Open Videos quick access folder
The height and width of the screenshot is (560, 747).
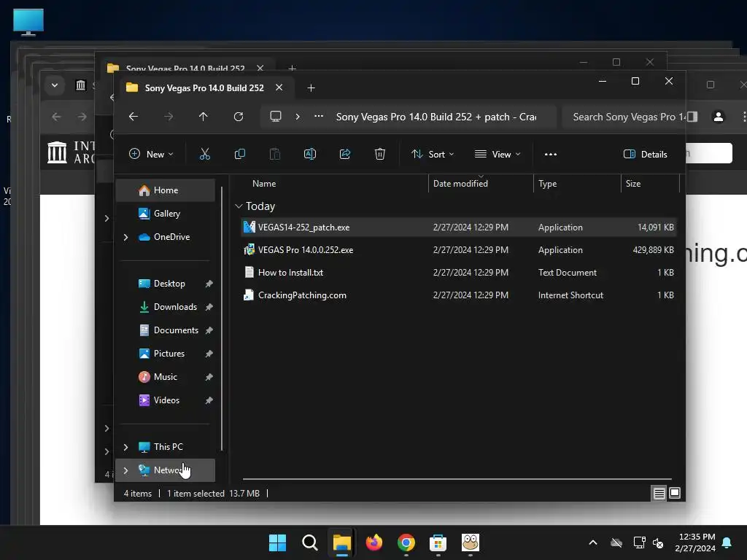tap(166, 400)
